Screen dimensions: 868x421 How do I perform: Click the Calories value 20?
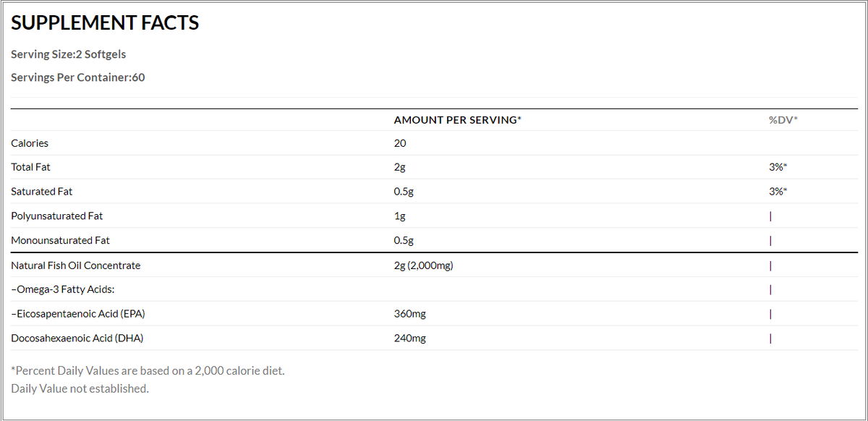400,143
